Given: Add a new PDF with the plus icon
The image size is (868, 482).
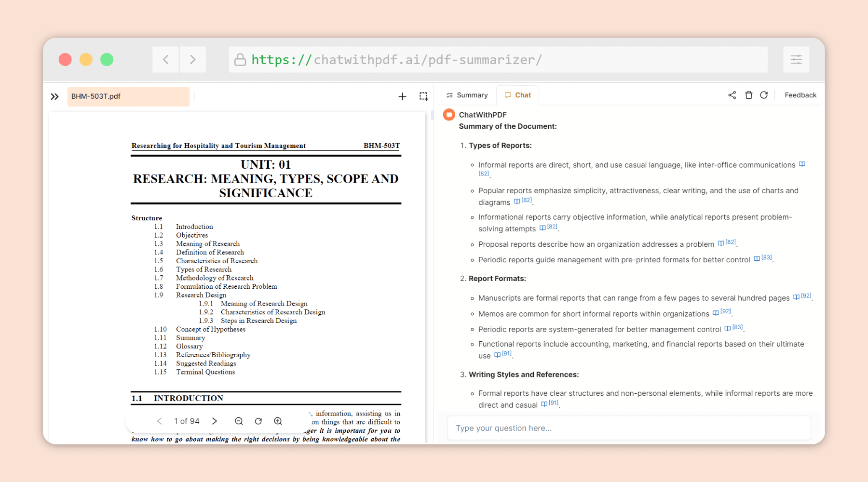Looking at the screenshot, I should [402, 96].
